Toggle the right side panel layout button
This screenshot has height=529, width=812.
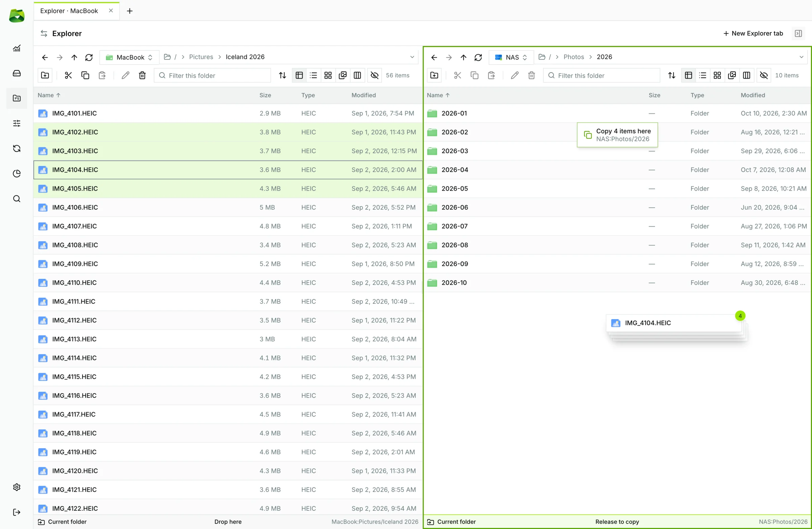798,33
